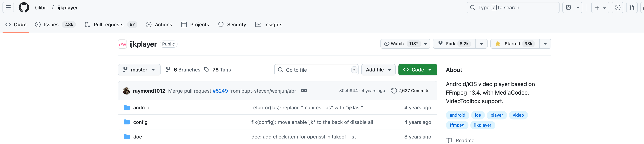
Task: Expand the star lists dropdown
Action: coord(545,44)
